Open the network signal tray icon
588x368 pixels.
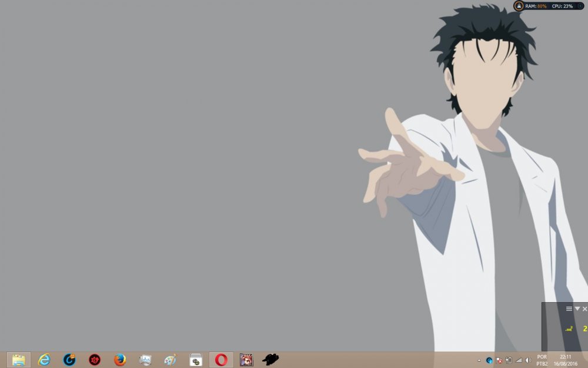[x=518, y=360]
